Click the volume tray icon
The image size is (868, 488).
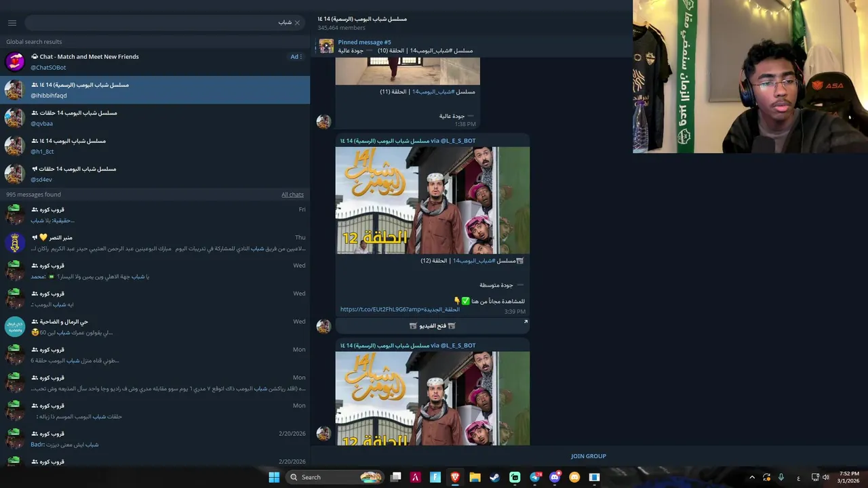826,477
